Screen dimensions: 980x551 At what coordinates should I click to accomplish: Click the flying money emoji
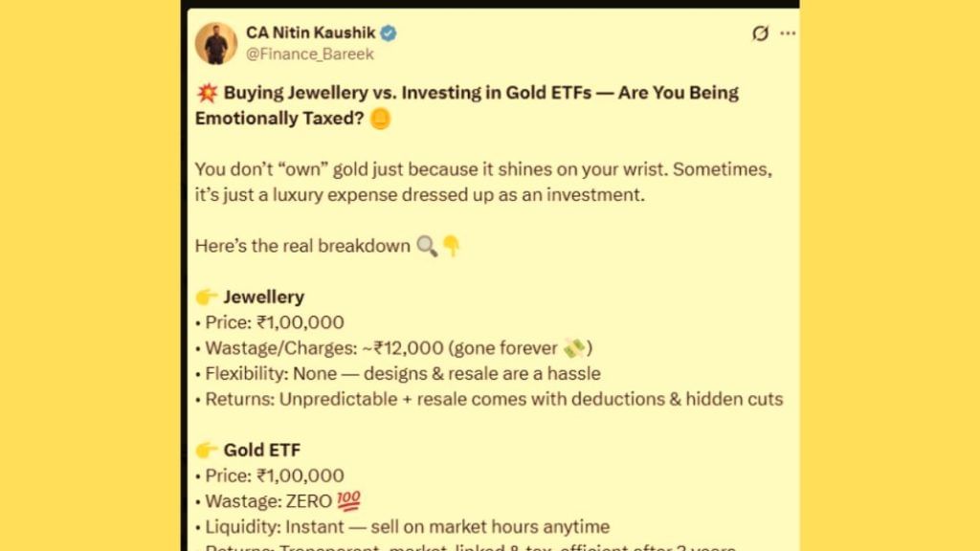click(574, 348)
